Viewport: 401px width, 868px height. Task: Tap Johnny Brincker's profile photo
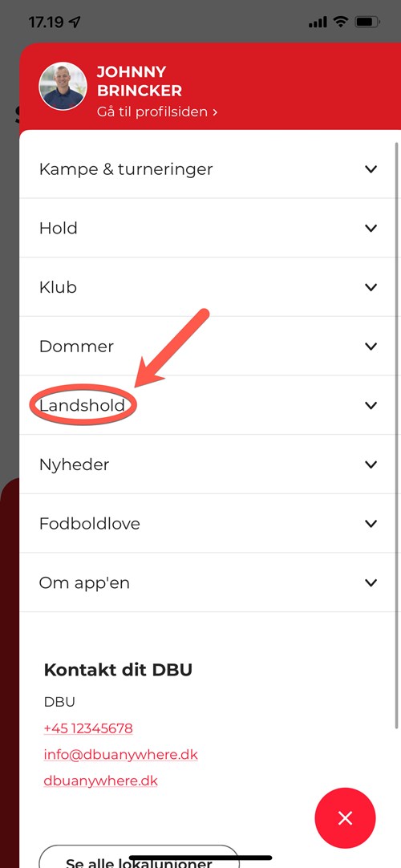coord(63,86)
